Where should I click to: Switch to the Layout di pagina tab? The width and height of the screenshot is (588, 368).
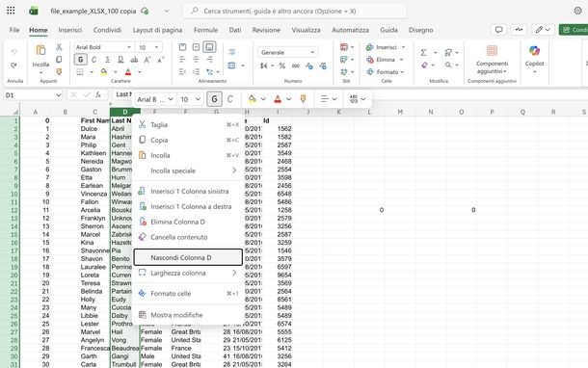[157, 30]
